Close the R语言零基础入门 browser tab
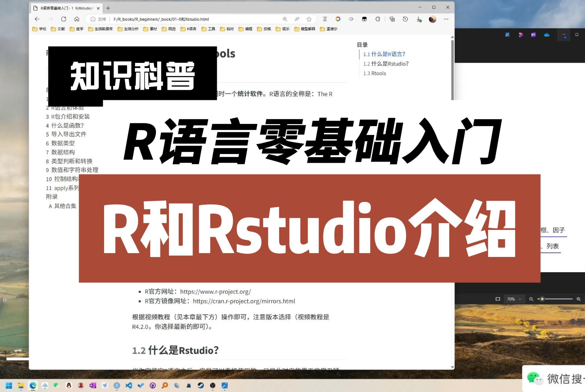This screenshot has width=585, height=392. (98, 8)
